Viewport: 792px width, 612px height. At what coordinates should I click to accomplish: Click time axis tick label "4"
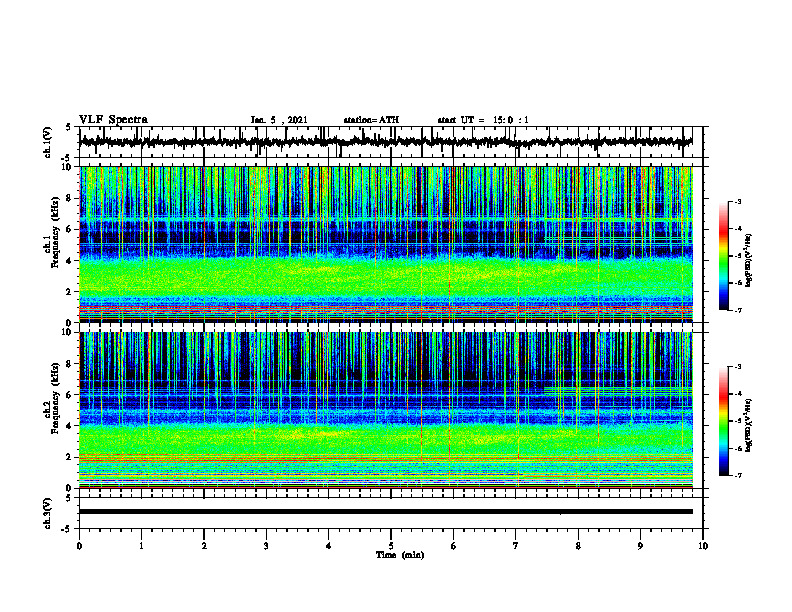(329, 546)
